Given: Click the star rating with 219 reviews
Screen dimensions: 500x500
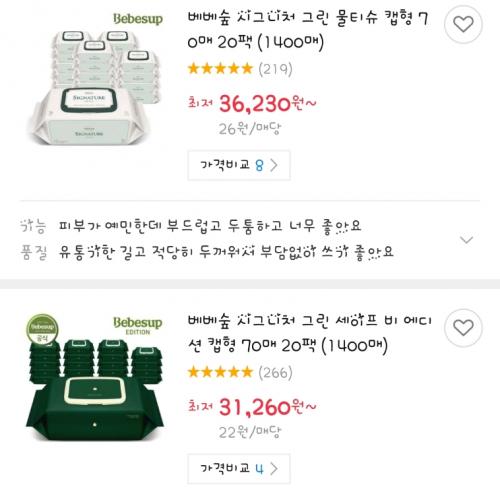Looking at the screenshot, I should [240, 69].
